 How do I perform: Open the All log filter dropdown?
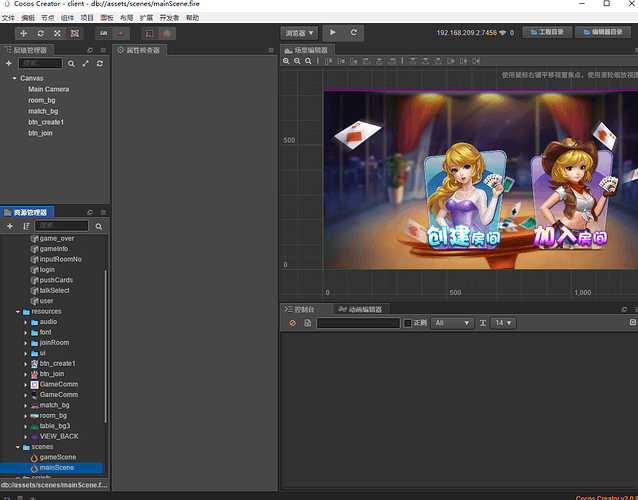(452, 323)
